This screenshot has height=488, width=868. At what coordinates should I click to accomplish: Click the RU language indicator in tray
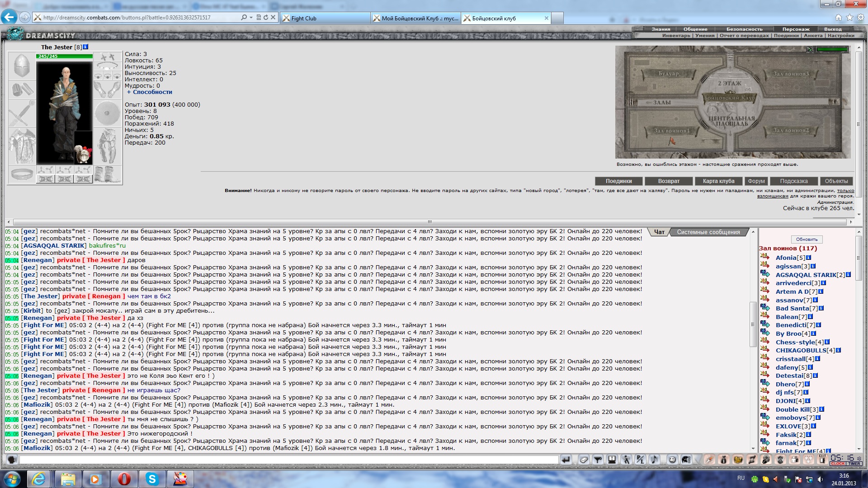pyautogui.click(x=741, y=478)
